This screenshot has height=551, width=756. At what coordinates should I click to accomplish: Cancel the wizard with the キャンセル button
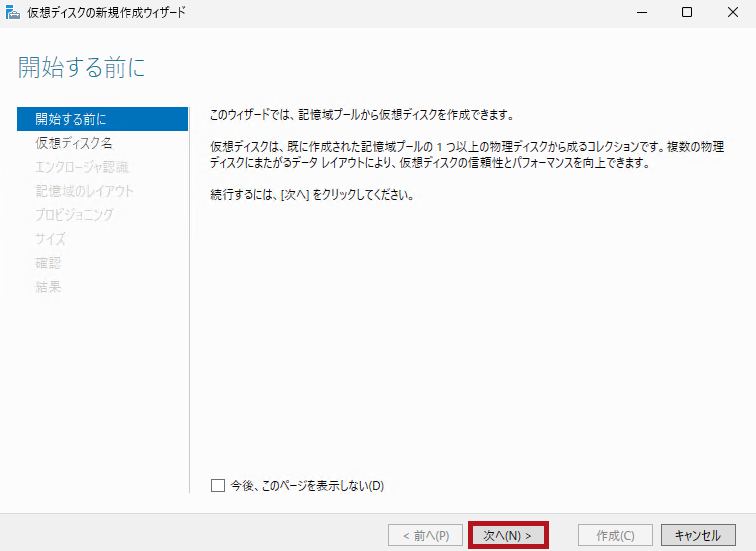[698, 535]
